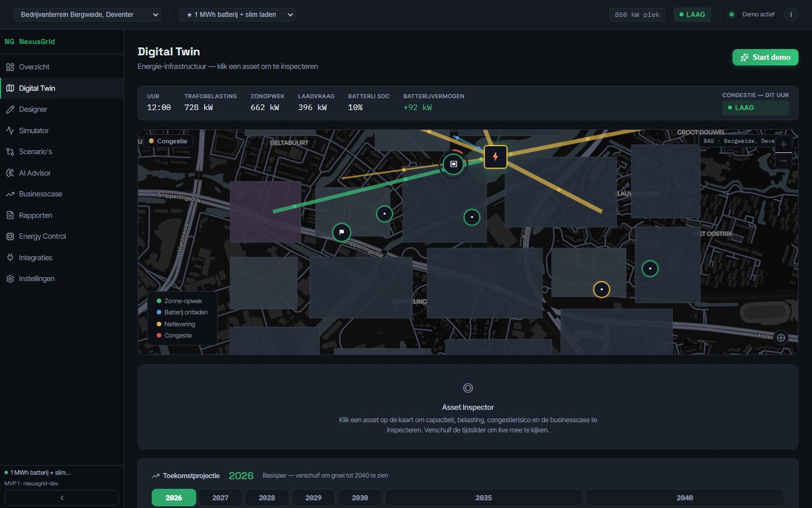This screenshot has height=508, width=812.
Task: Zoom out with the map minus button
Action: (783, 161)
